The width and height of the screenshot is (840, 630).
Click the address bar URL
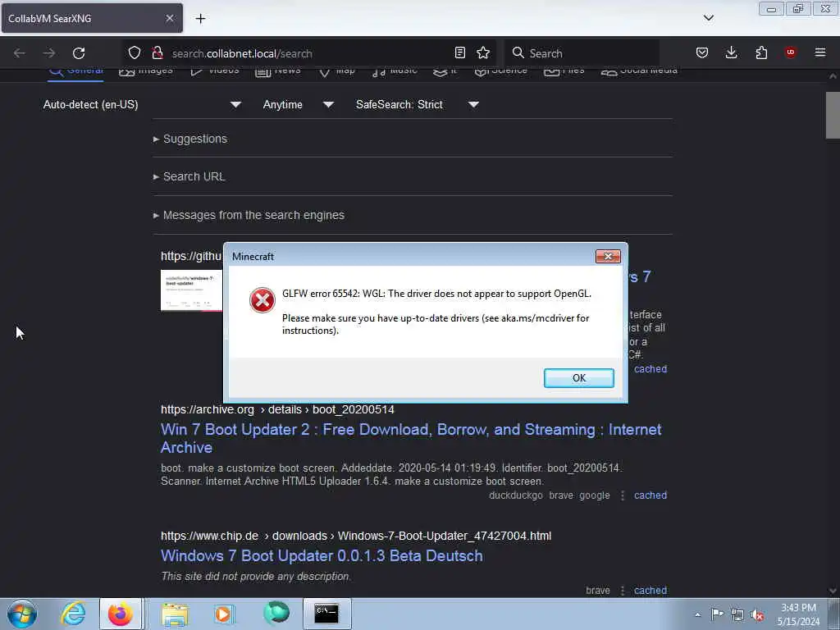tap(242, 53)
